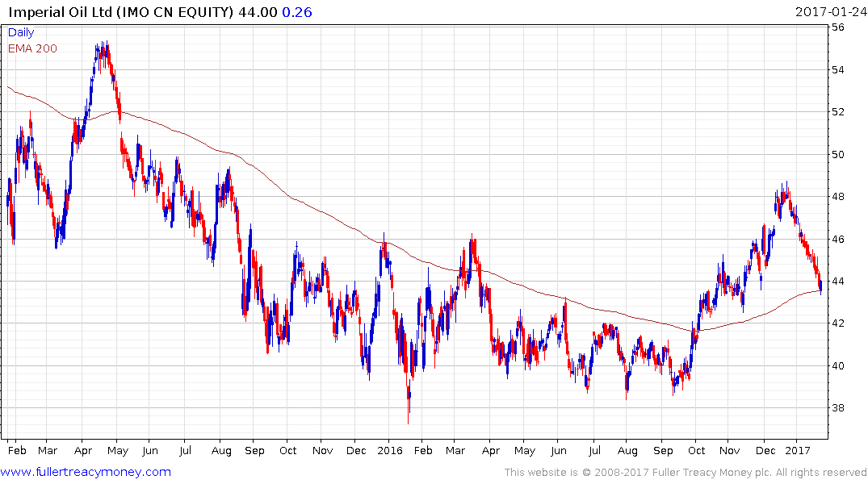The image size is (868, 484).
Task: Click the copyright Fuller Treacy Money notice
Action: click(x=686, y=473)
